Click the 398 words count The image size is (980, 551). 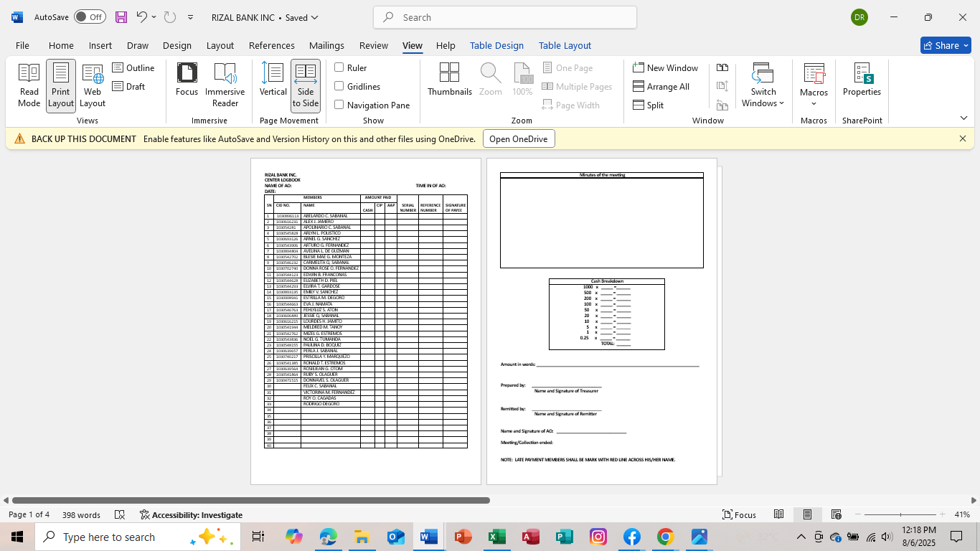(81, 514)
